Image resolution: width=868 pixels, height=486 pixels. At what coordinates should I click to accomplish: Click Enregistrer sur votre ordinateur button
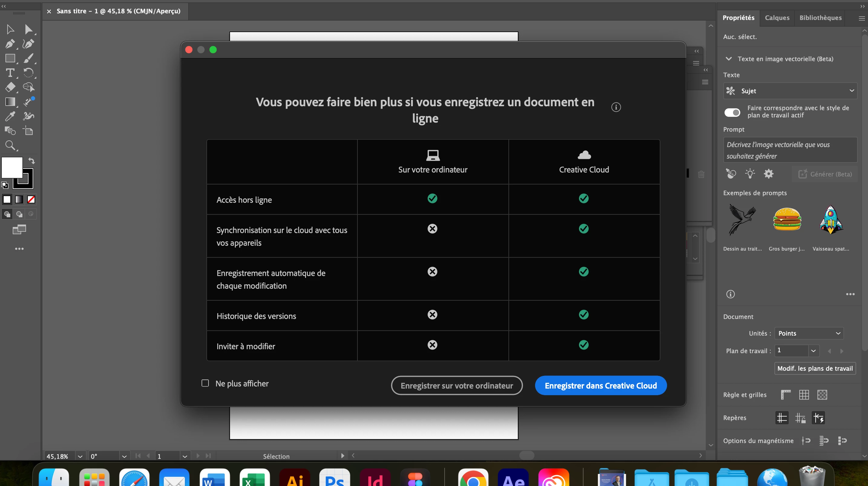(457, 386)
